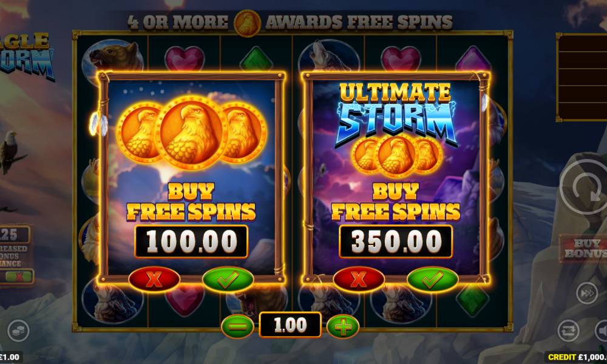This screenshot has height=364, width=607.
Task: Increase the bet with the plus button
Action: [x=343, y=326]
